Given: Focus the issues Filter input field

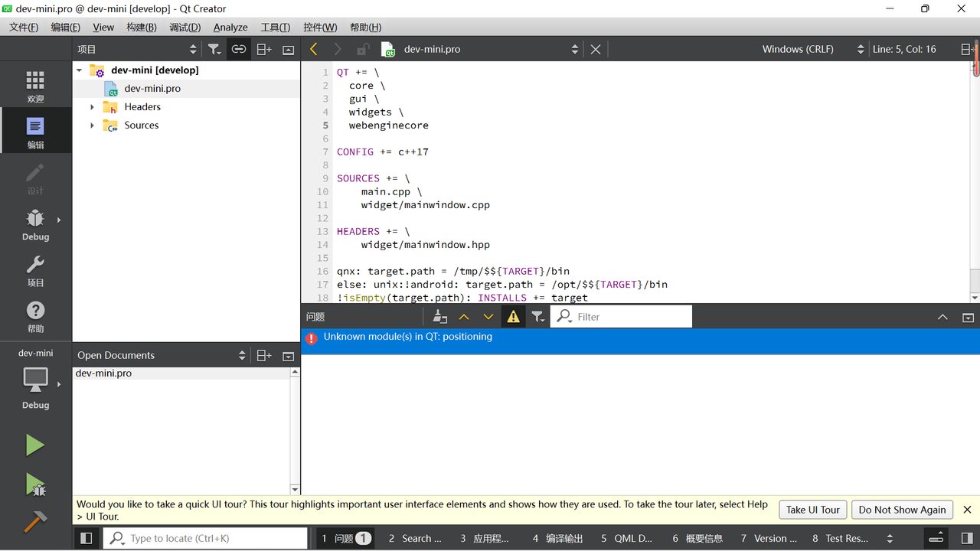Looking at the screenshot, I should [x=622, y=317].
